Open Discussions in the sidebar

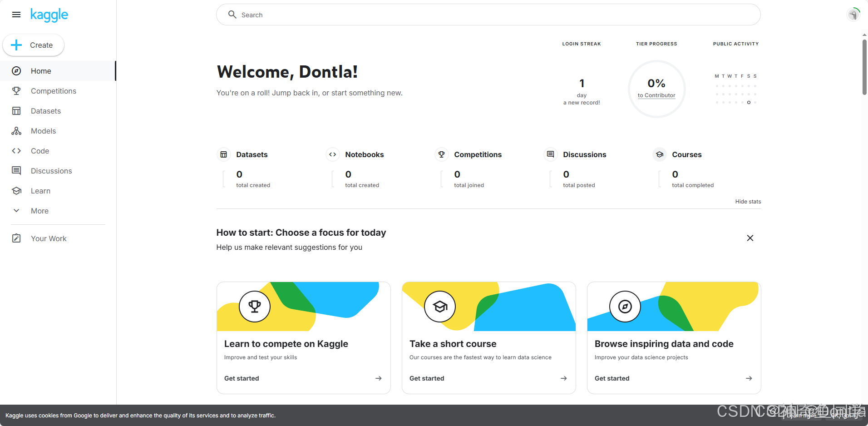click(58, 171)
